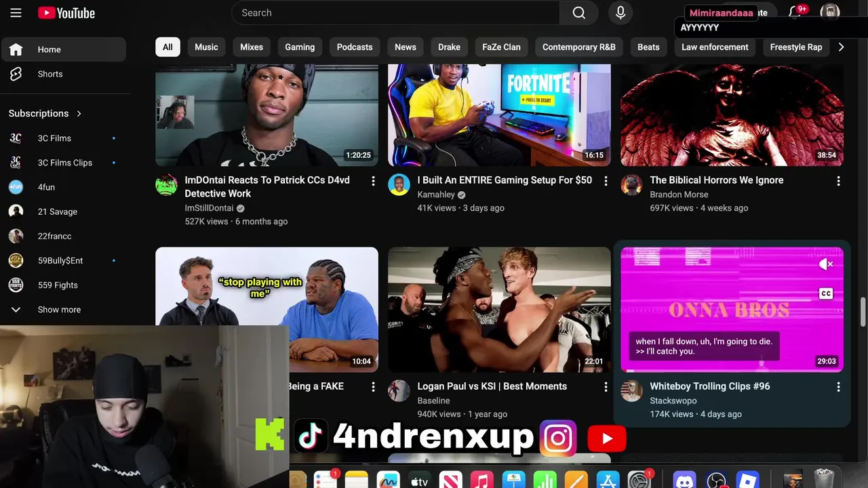The width and height of the screenshot is (868, 488).
Task: Click the YouTube logo
Action: 66,13
